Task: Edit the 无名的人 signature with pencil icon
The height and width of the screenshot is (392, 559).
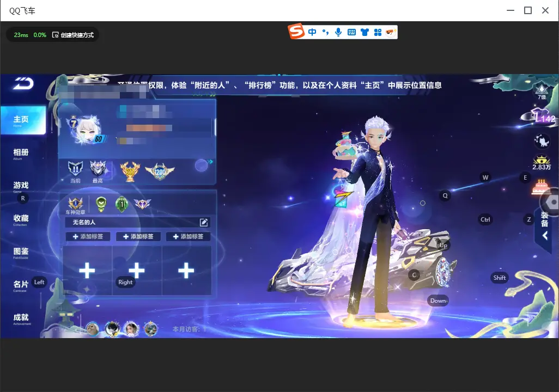Action: click(x=204, y=222)
